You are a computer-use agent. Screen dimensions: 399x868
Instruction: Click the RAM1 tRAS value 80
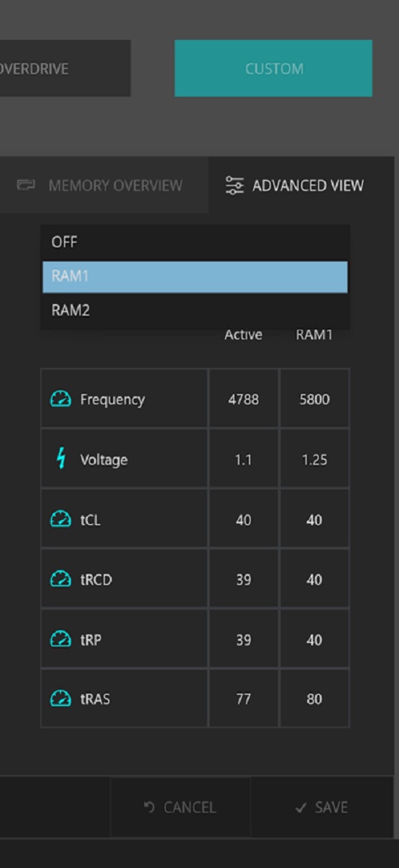pyautogui.click(x=314, y=699)
